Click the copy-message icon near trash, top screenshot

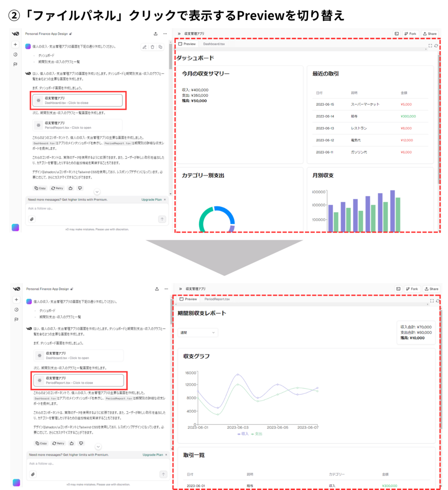pyautogui.click(x=160, y=47)
